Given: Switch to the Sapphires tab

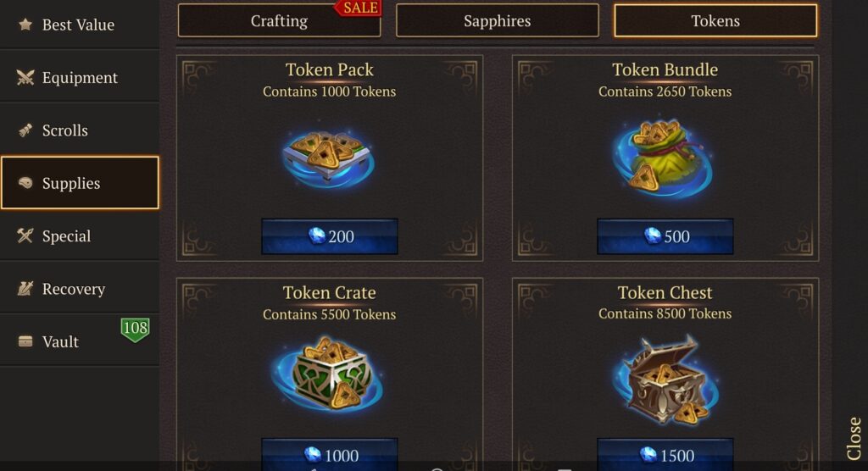Looking at the screenshot, I should coord(497,20).
